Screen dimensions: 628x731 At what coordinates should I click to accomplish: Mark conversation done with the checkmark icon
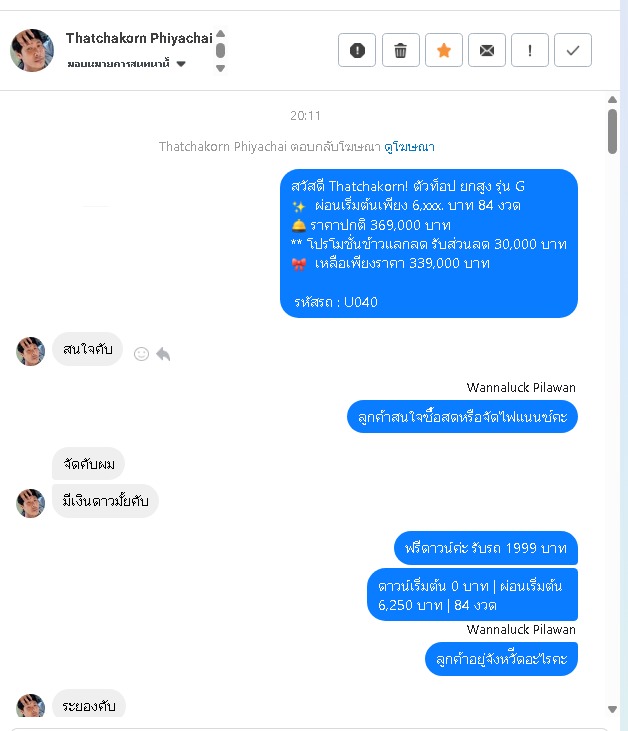click(573, 50)
